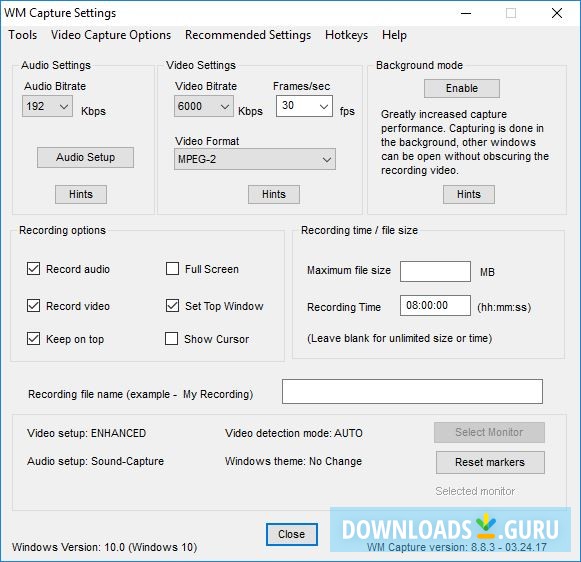The image size is (581, 562).
Task: Click the Reset markers button
Action: tap(490, 462)
